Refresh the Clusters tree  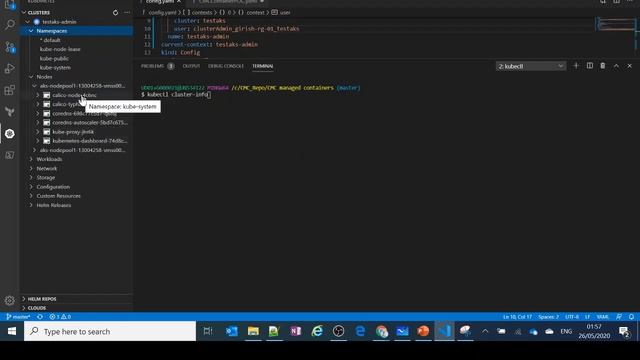pyautogui.click(x=116, y=13)
